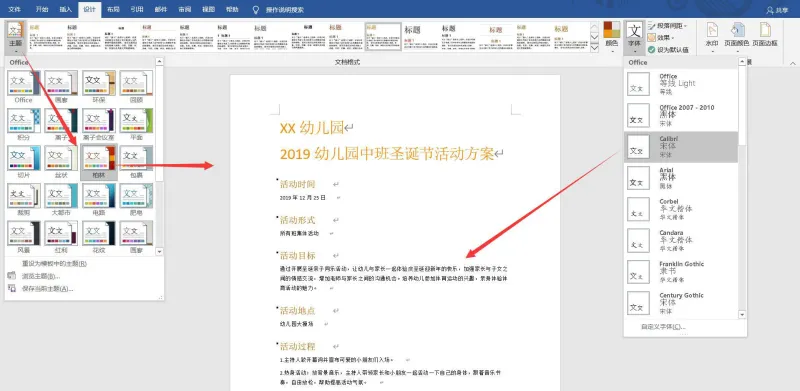Screen dimensions: 800x391
Task: Click 设为默认值 with the green check mark
Action: pyautogui.click(x=668, y=50)
